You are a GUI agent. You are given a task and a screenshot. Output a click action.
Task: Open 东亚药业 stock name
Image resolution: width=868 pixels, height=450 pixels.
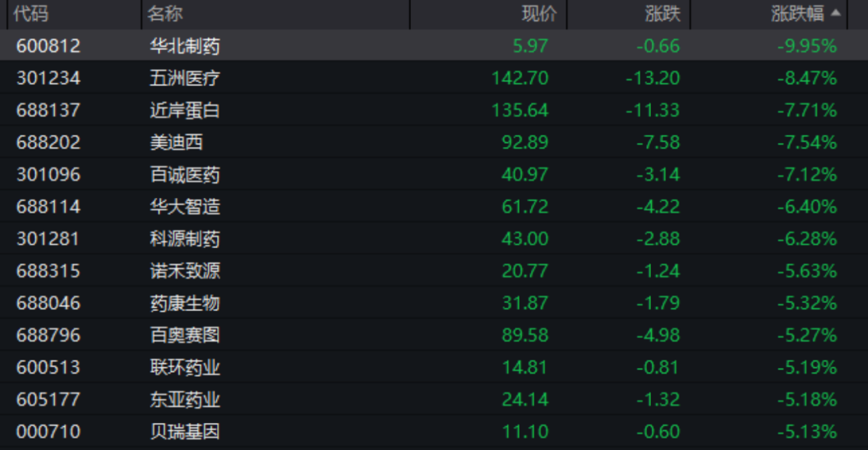(185, 398)
